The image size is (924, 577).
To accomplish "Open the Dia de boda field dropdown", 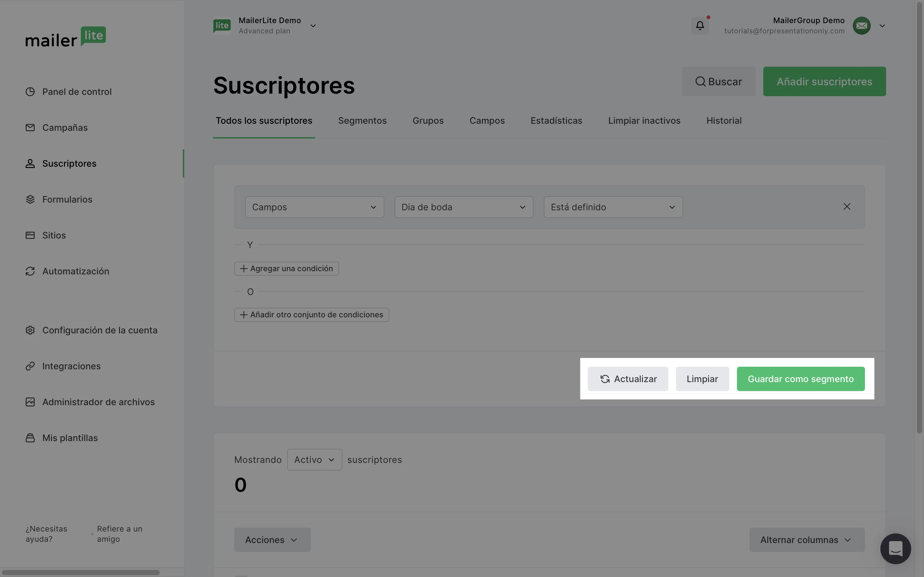I will 464,207.
